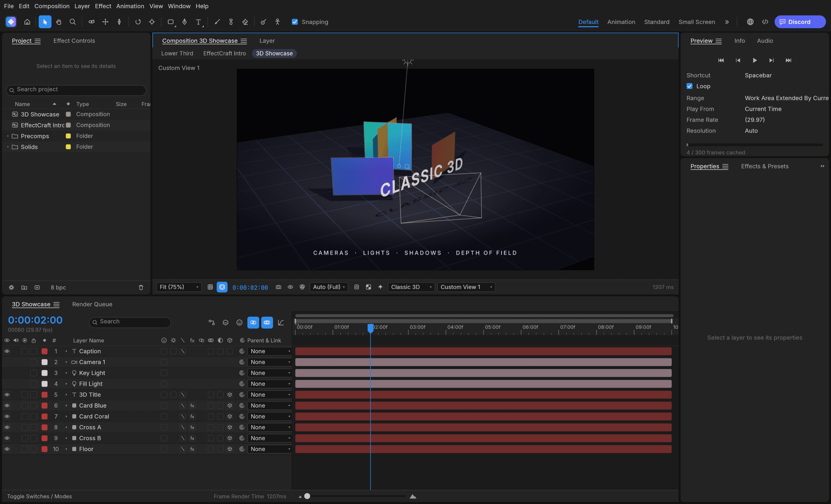The image size is (831, 504).
Task: Open the Graph Editor in timeline
Action: pyautogui.click(x=281, y=322)
